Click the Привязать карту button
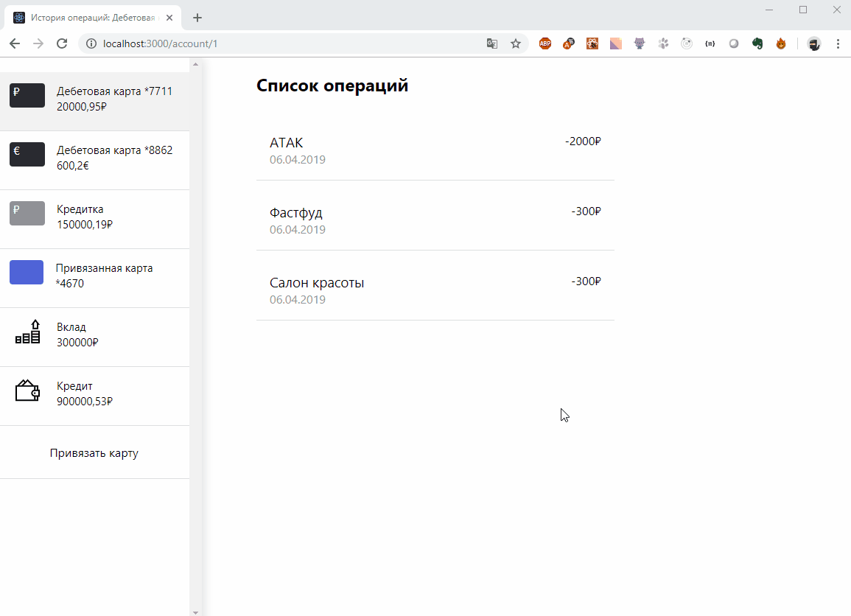Image resolution: width=851 pixels, height=616 pixels. pyautogui.click(x=94, y=452)
